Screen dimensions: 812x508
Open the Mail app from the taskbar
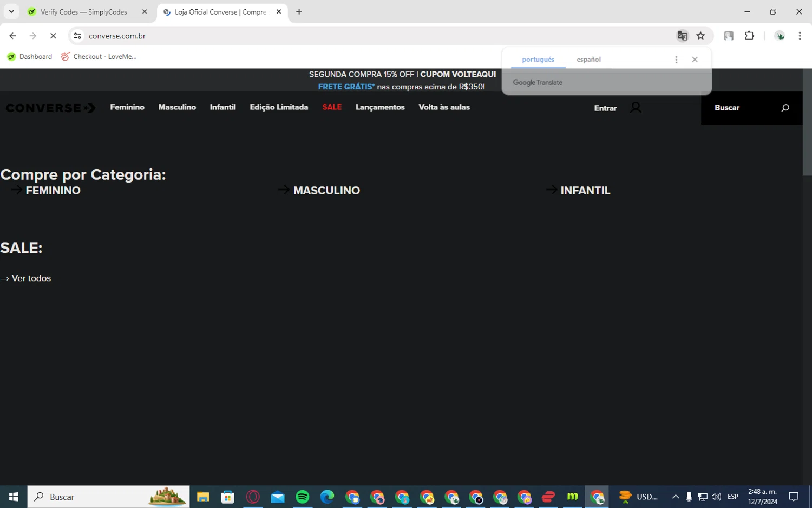[x=278, y=497]
